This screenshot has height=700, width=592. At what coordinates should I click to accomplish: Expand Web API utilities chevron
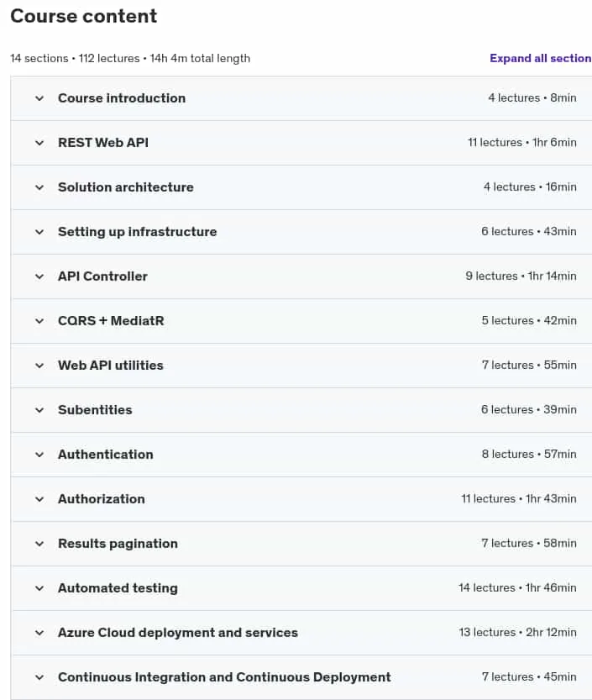click(x=39, y=366)
